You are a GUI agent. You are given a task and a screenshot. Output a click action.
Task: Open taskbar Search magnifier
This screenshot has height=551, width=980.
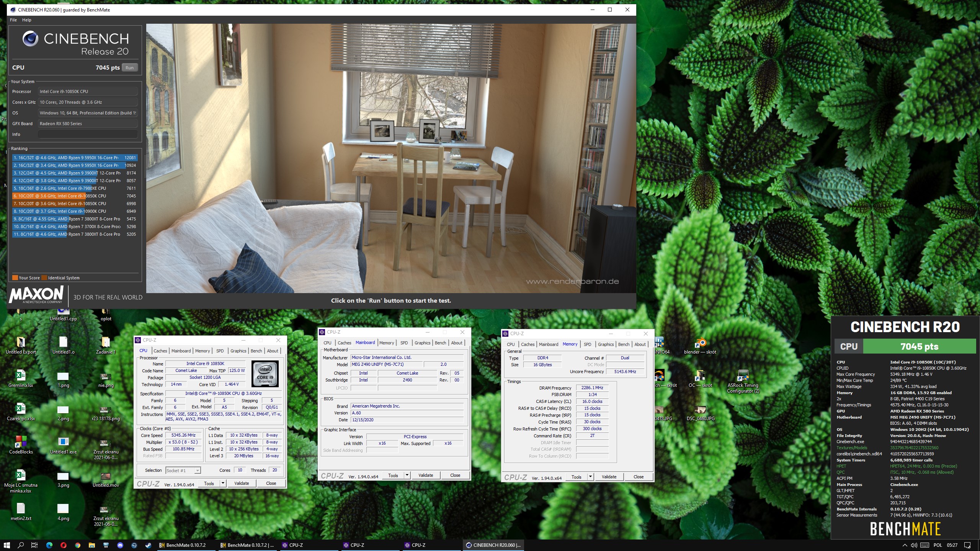tap(21, 545)
